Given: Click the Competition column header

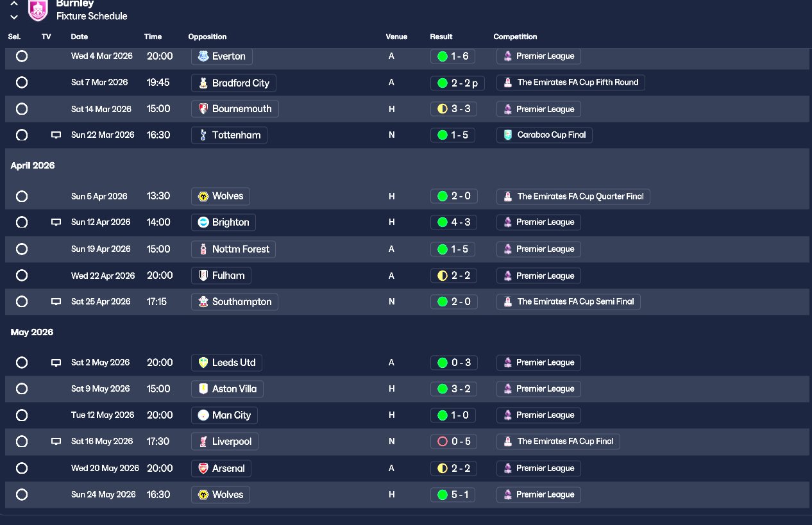Looking at the screenshot, I should 515,37.
